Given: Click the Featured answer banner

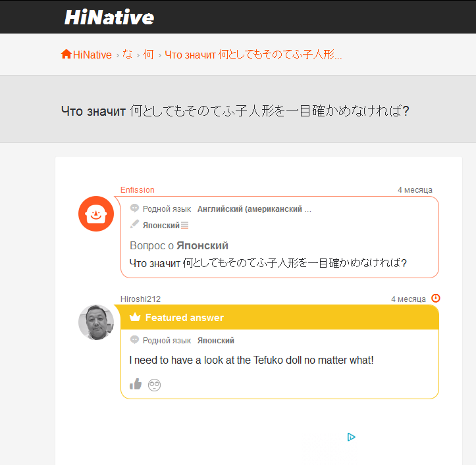Looking at the screenshot, I should (279, 318).
